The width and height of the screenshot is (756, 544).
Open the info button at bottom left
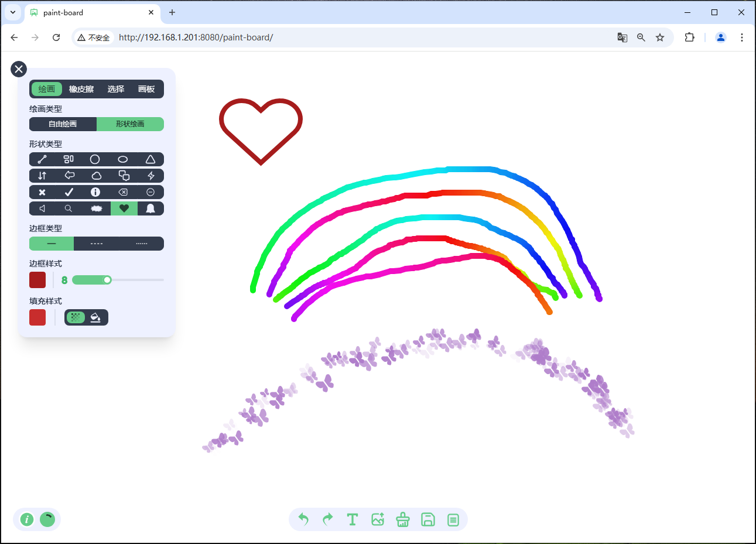pyautogui.click(x=27, y=519)
